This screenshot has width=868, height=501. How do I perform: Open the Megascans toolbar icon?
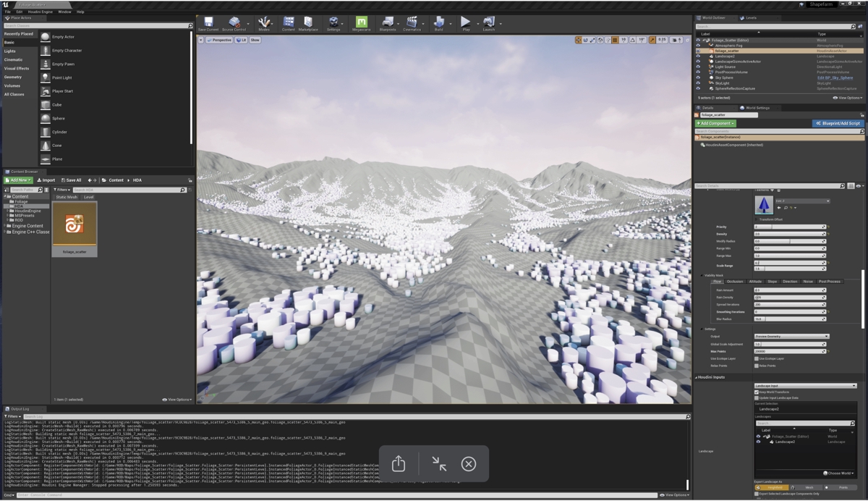click(x=361, y=22)
